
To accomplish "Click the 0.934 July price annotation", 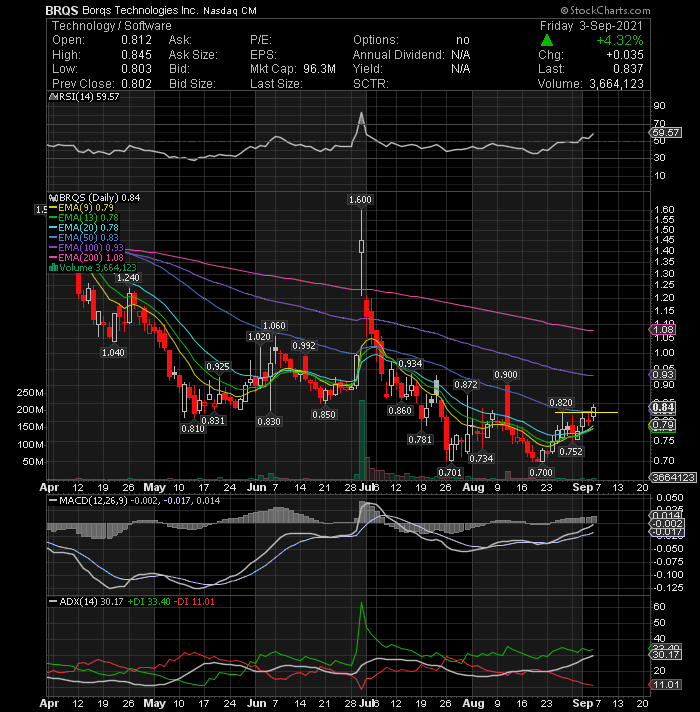I will [x=410, y=363].
